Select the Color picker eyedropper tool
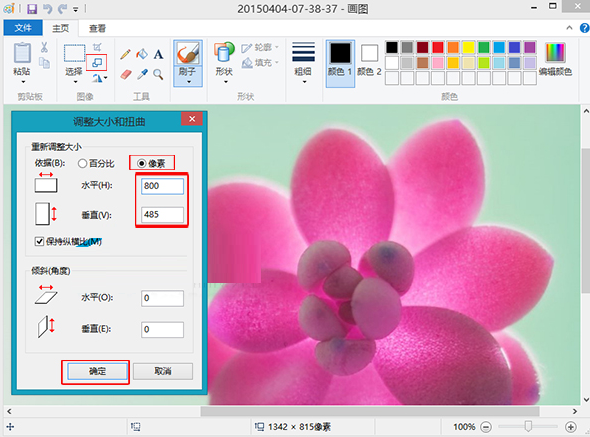Viewport: 590px width, 437px height. coord(142,75)
